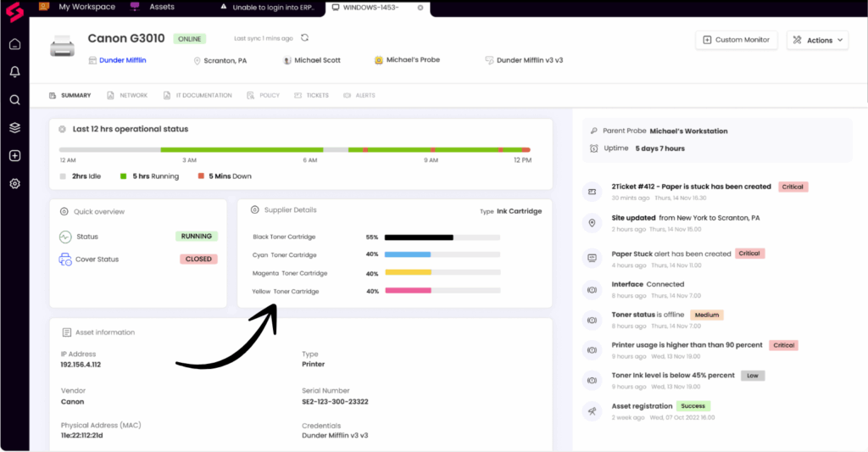This screenshot has height=452, width=868.
Task: Open the Network tab
Action: [x=127, y=95]
